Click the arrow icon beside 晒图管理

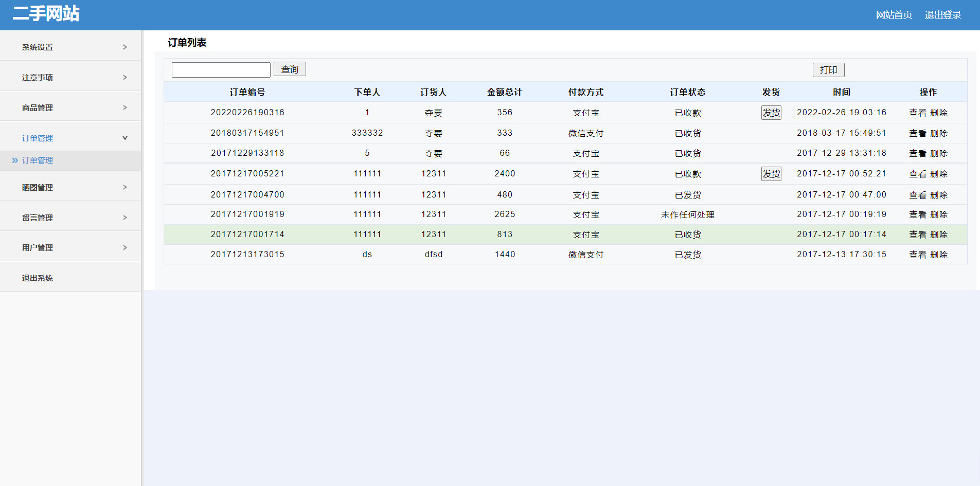124,187
